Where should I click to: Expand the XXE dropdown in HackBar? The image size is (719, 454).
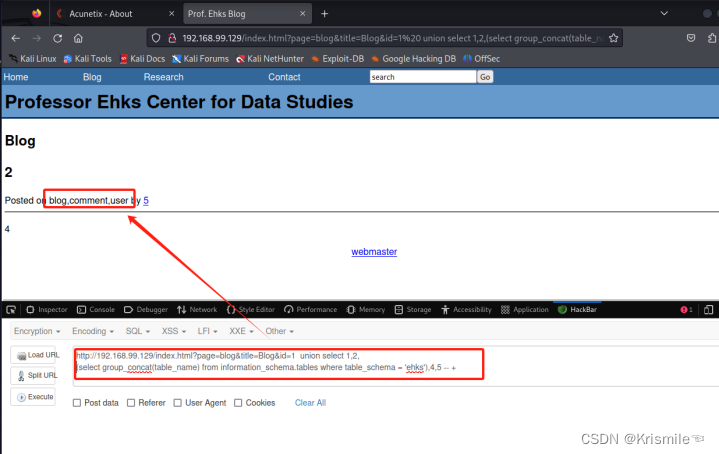point(241,331)
